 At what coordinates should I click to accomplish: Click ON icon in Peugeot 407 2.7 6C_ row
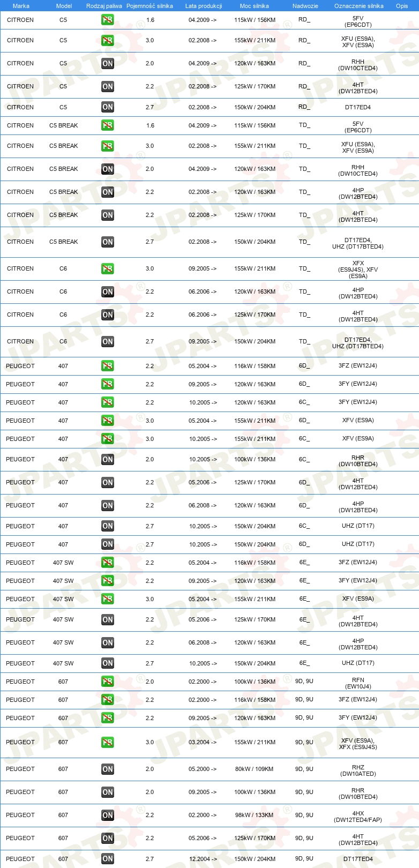(107, 526)
